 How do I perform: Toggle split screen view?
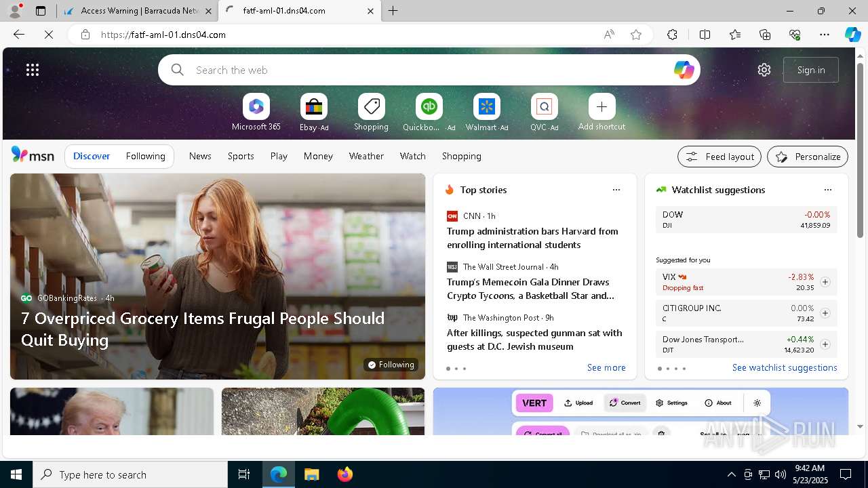[705, 35]
